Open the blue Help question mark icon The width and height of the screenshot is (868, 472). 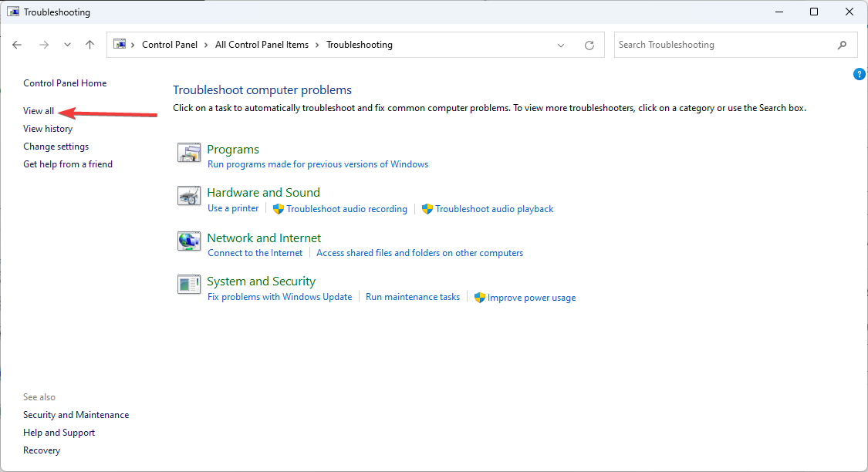pyautogui.click(x=859, y=74)
